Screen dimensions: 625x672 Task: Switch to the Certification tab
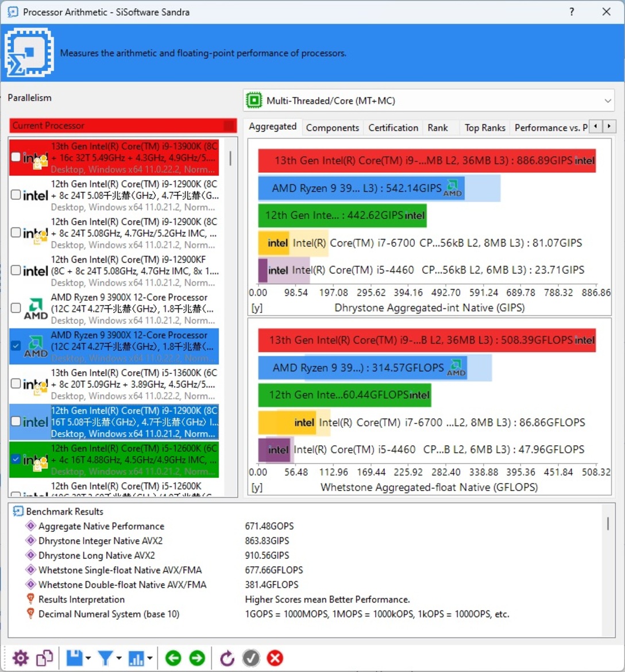(x=393, y=128)
